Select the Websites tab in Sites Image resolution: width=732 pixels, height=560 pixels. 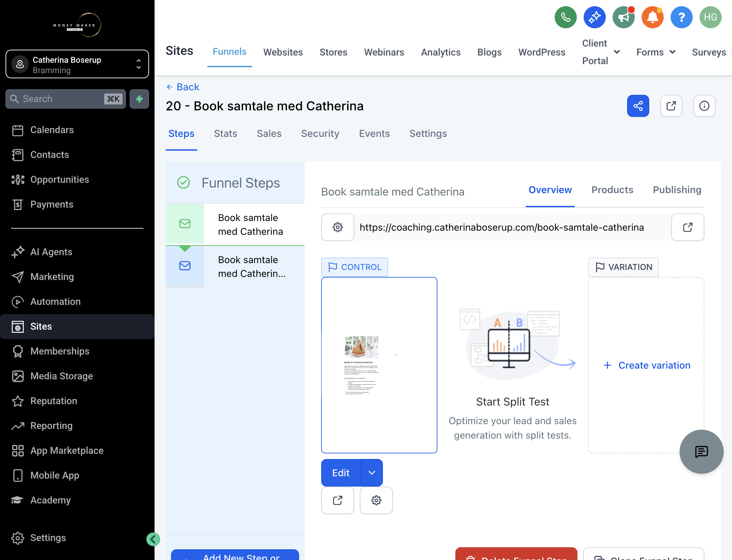tap(283, 52)
